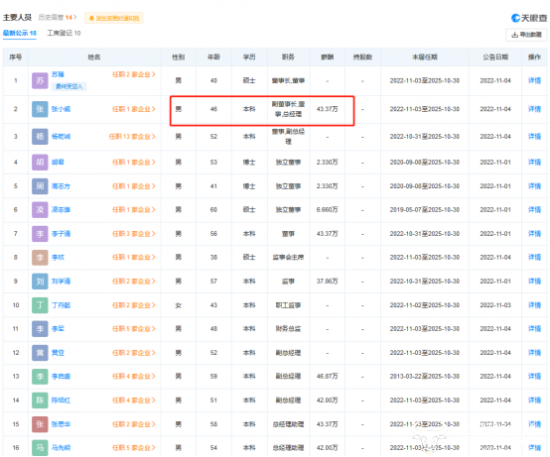550x457 pixels.
Task: Expand 任职 5 家企业 in row 11
Action: click(x=134, y=329)
